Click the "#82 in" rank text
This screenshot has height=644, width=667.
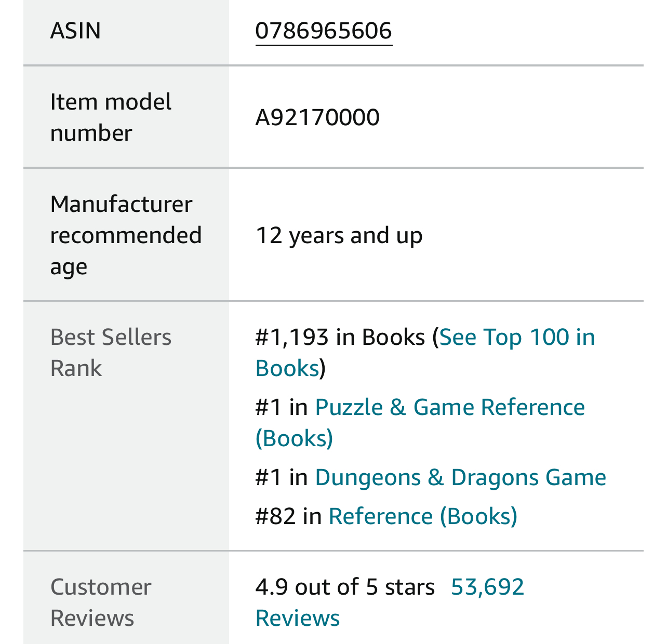[288, 516]
